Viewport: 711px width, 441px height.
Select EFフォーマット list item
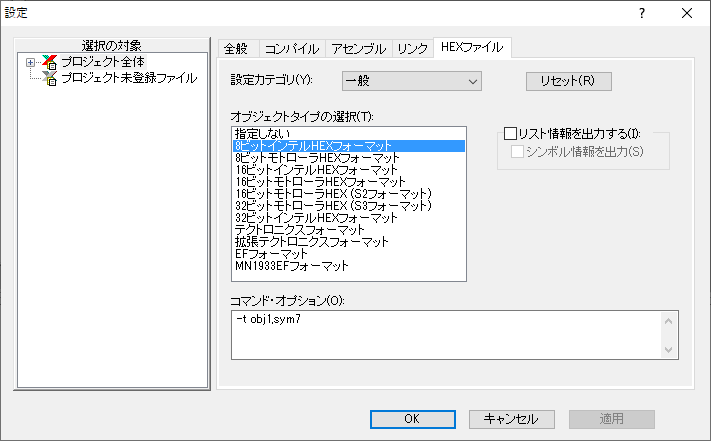click(349, 254)
